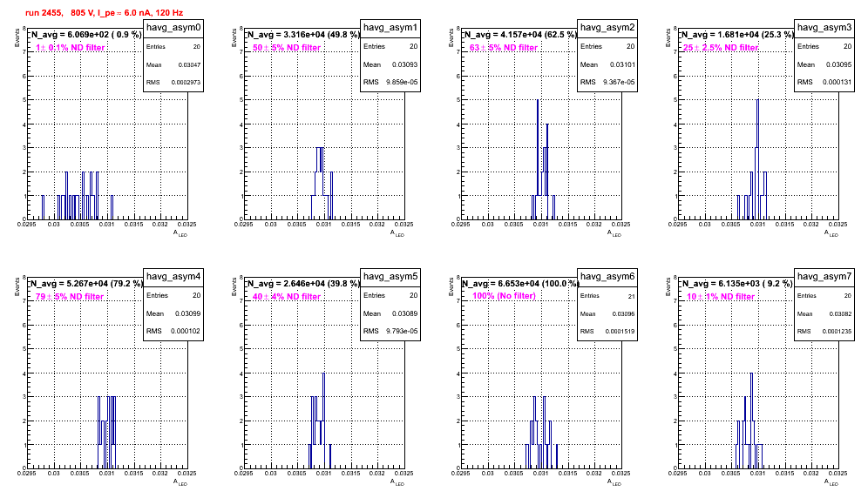Image resolution: width=868 pixels, height=498 pixels.
Task: Click Mean value 0.03093 in havg_asym1 box
Action: [x=405, y=64]
